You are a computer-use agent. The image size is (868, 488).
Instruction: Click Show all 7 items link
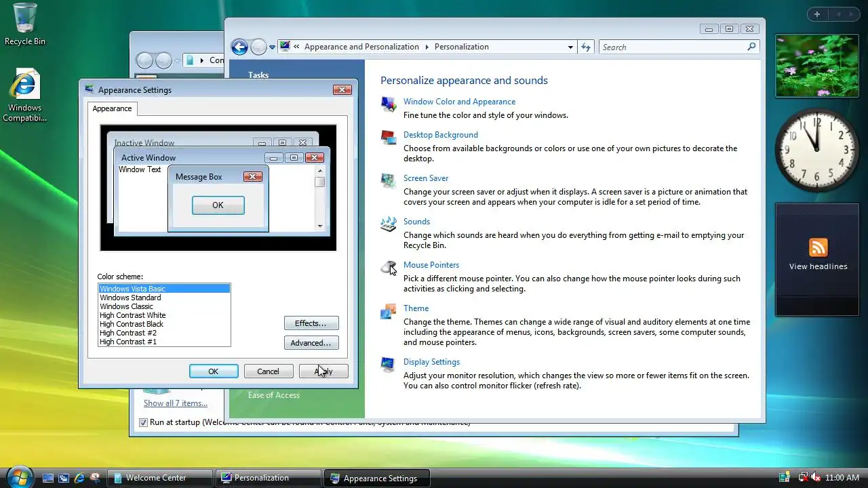(x=176, y=403)
